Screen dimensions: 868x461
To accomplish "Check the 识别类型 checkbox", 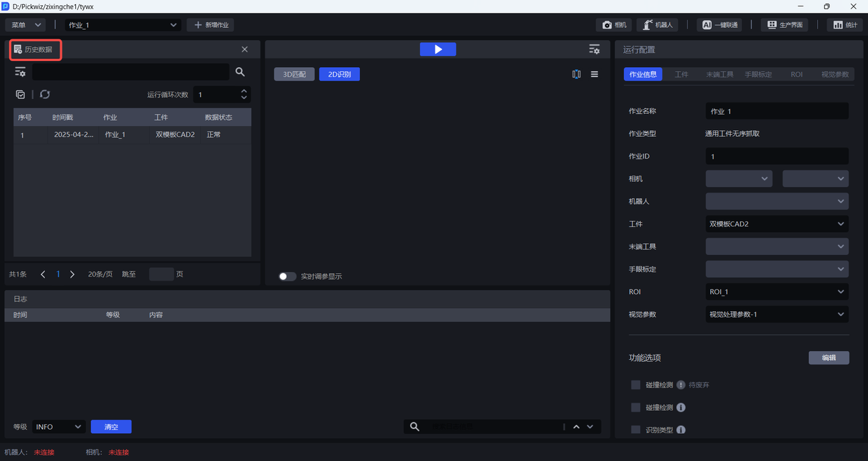I will click(635, 430).
